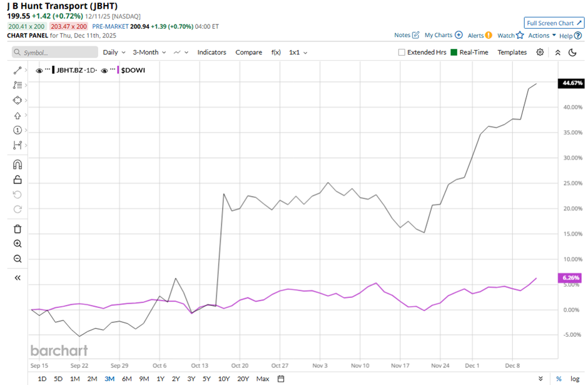588x385 pixels.
Task: Click the purple $DOWI color swatch
Action: click(118, 69)
